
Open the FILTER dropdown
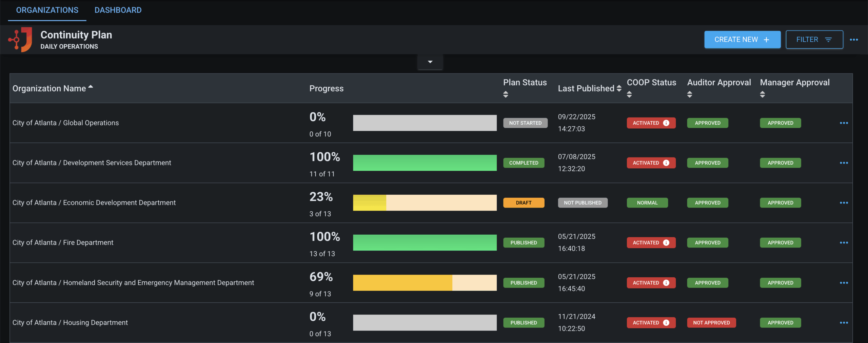[814, 39]
